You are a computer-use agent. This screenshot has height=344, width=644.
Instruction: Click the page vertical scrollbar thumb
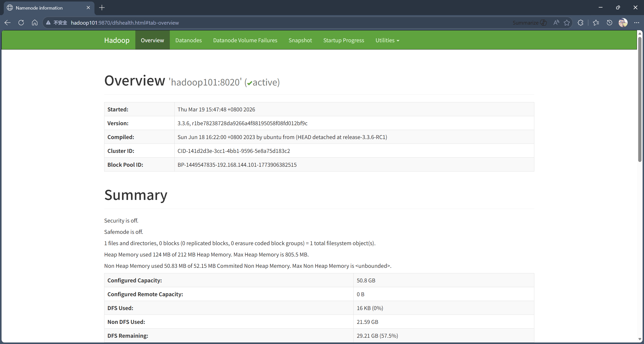[640, 99]
